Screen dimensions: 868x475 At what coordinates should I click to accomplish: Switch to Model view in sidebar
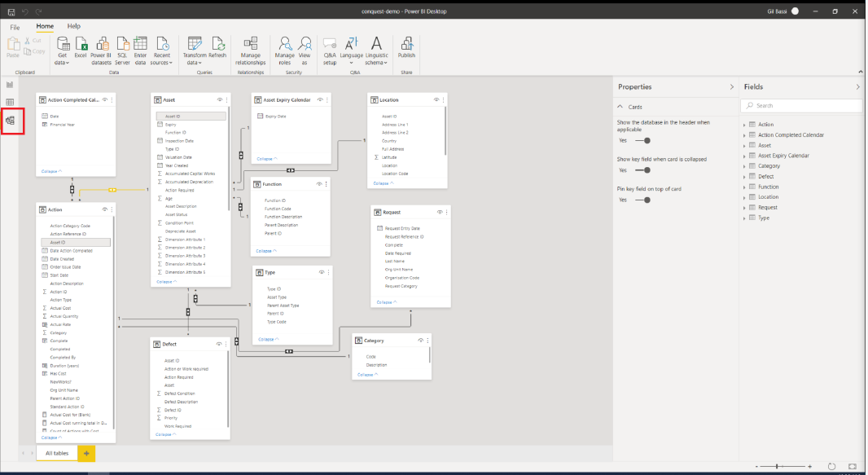10,120
